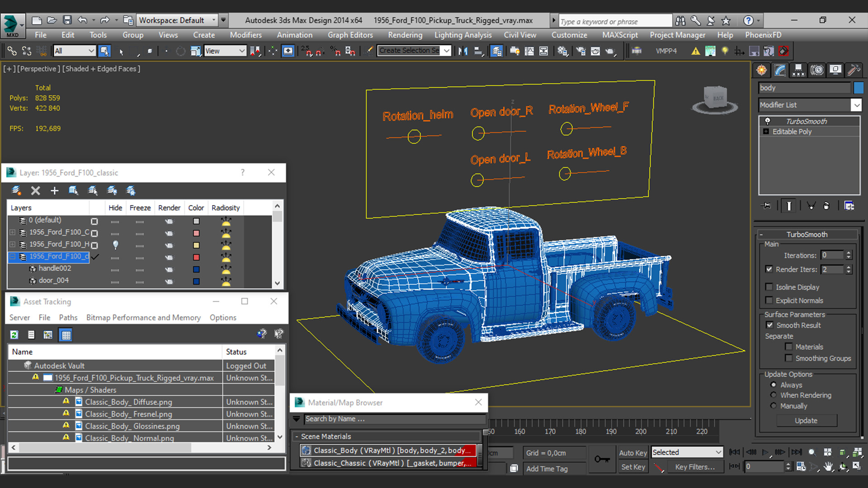Open Bitmap Performance and Memory menu
868x488 pixels.
click(143, 318)
